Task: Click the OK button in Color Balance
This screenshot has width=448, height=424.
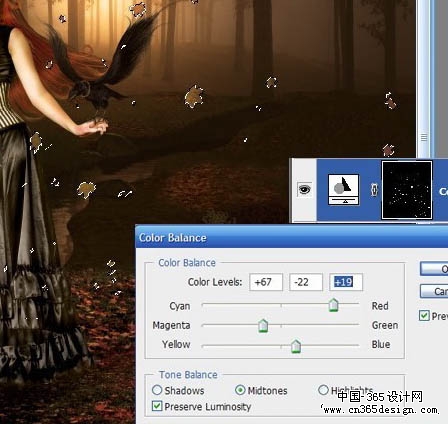Action: [x=434, y=269]
